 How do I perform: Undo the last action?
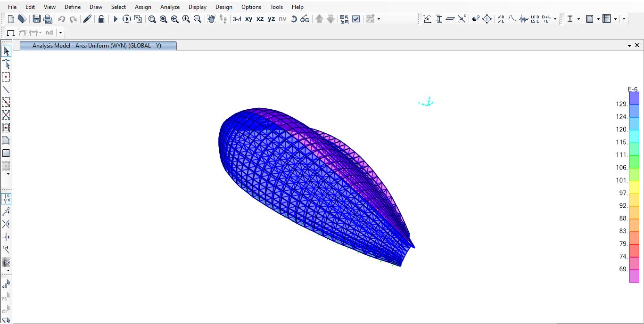61,19
